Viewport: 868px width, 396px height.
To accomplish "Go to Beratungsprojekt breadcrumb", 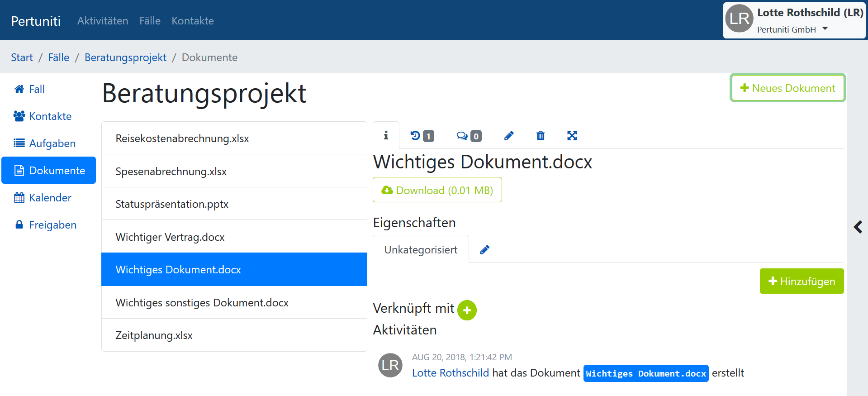I will click(125, 57).
